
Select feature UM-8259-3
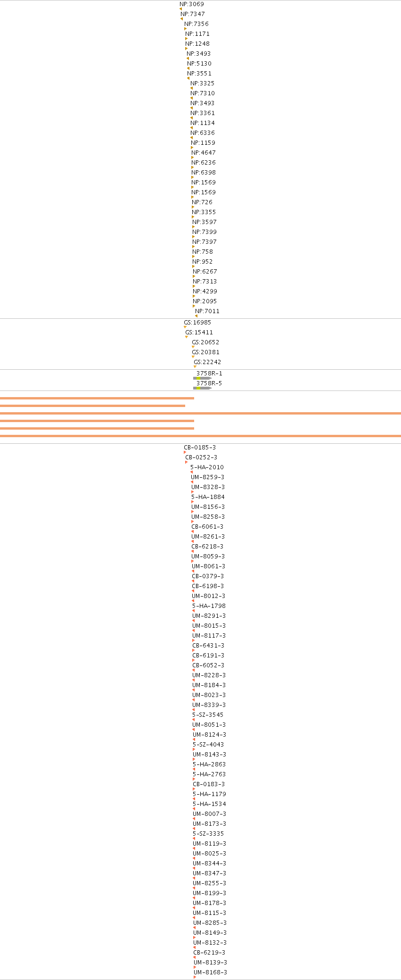pyautogui.click(x=208, y=477)
